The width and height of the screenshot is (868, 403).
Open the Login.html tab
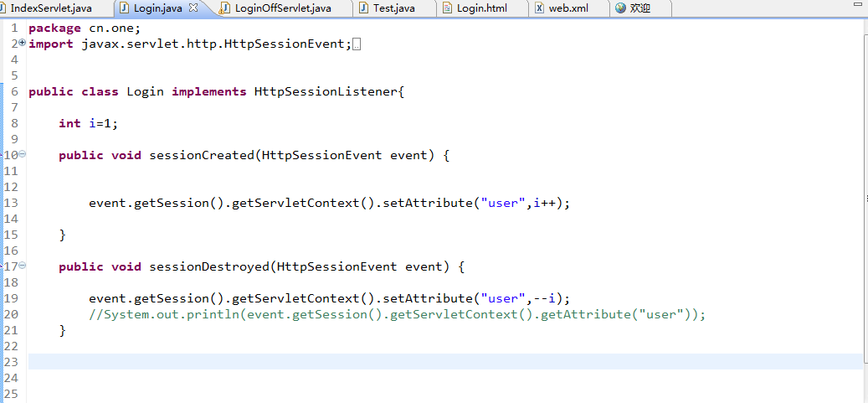(x=481, y=8)
